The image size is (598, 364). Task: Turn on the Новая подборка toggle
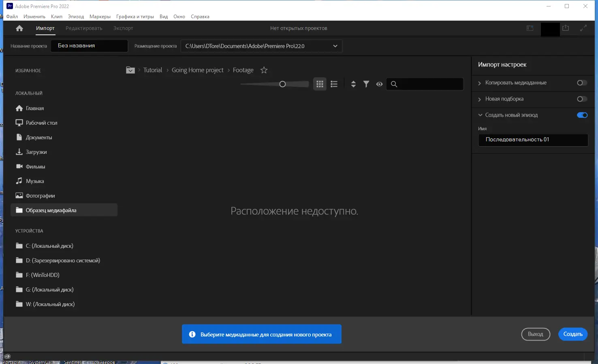[x=582, y=99]
